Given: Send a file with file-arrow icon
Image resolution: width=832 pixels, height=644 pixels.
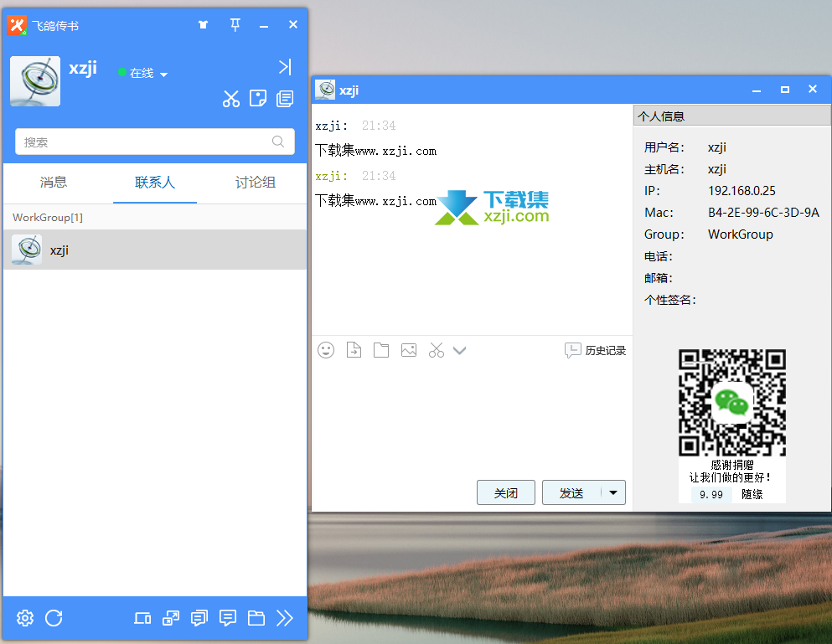Looking at the screenshot, I should click(x=354, y=350).
